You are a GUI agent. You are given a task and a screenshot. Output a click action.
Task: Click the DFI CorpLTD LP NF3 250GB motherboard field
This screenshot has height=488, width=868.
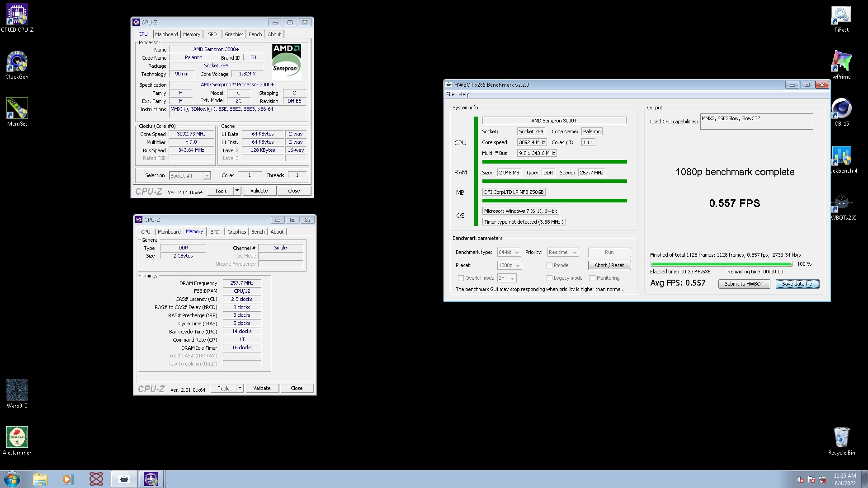click(x=514, y=192)
